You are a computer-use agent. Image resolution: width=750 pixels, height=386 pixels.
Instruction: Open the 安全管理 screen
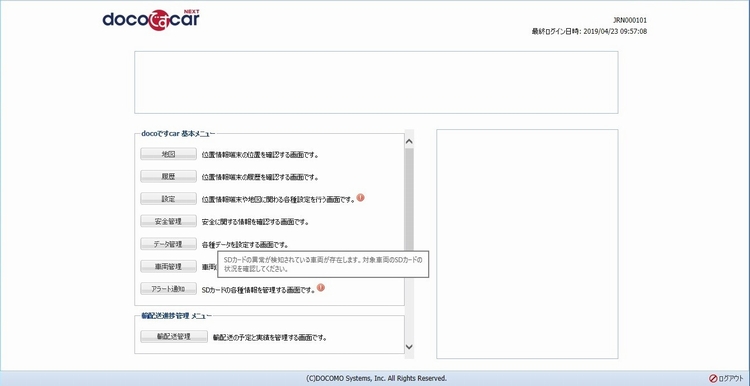pos(168,221)
